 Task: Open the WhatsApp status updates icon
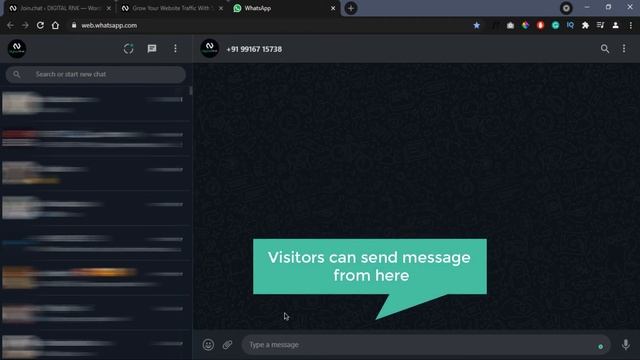click(x=129, y=49)
